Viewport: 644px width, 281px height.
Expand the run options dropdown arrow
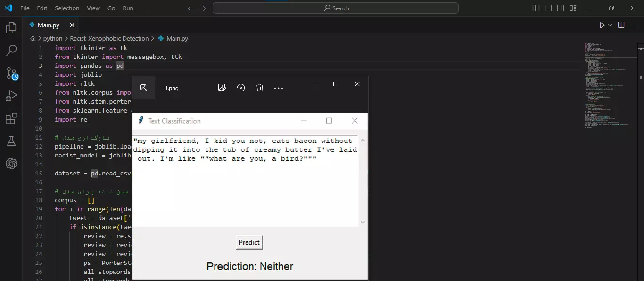pos(610,25)
